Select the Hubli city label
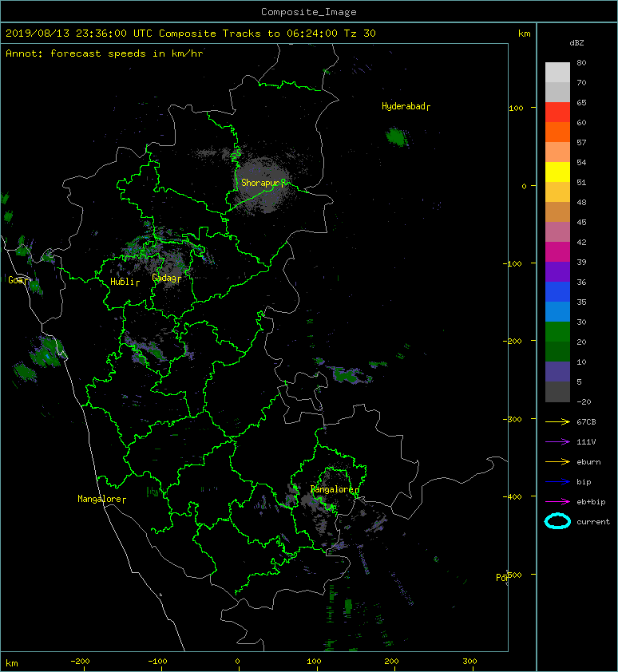618x672 pixels. [x=125, y=282]
